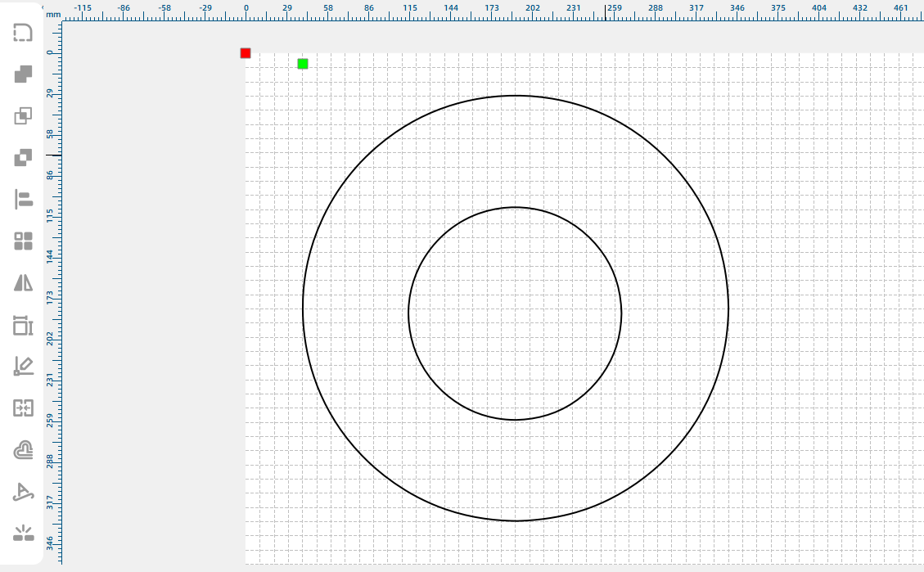Click the mirror flip icon
924x572 pixels.
[23, 283]
